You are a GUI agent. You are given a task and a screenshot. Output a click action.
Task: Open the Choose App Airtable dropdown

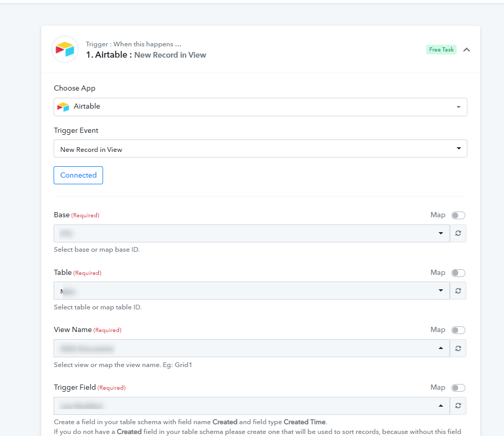pos(260,107)
